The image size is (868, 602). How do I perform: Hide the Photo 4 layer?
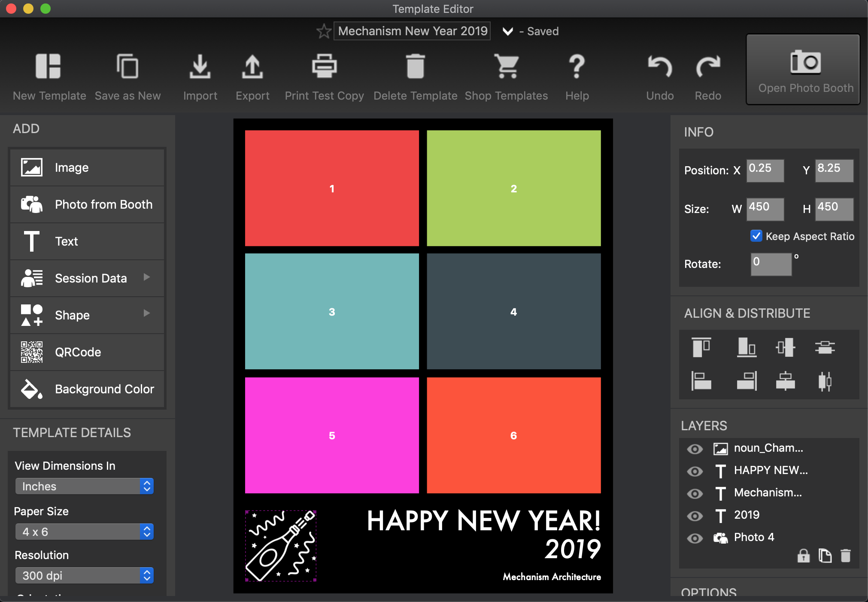click(x=695, y=538)
